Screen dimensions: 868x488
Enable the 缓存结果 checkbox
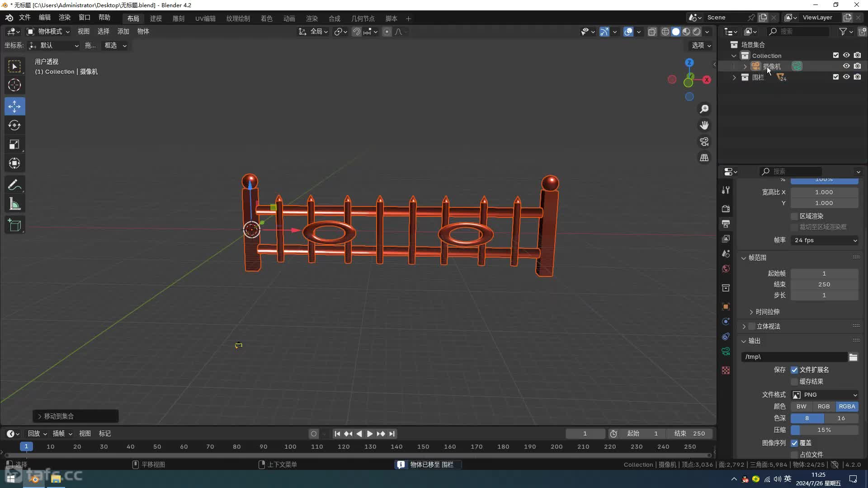click(x=794, y=382)
